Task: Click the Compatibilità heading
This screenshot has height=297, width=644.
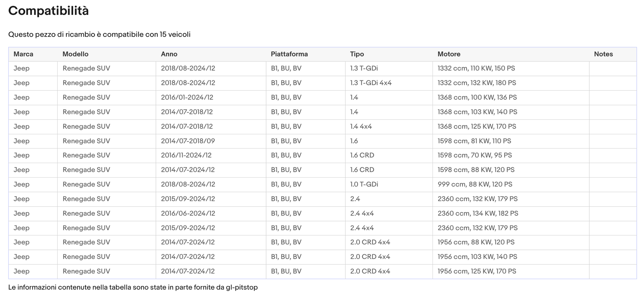Action: click(48, 11)
